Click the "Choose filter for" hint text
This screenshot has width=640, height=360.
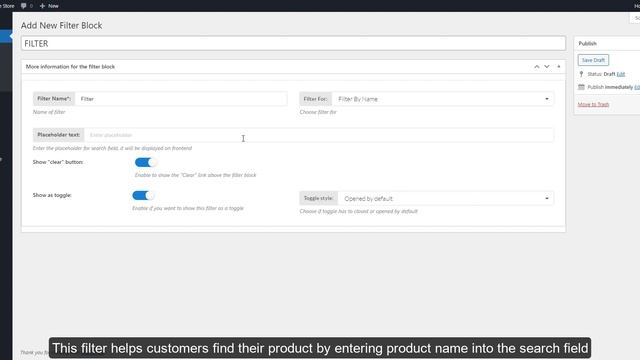(318, 112)
